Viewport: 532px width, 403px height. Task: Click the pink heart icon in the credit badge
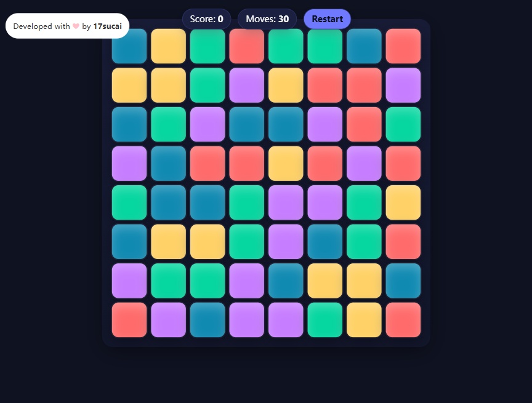(76, 26)
